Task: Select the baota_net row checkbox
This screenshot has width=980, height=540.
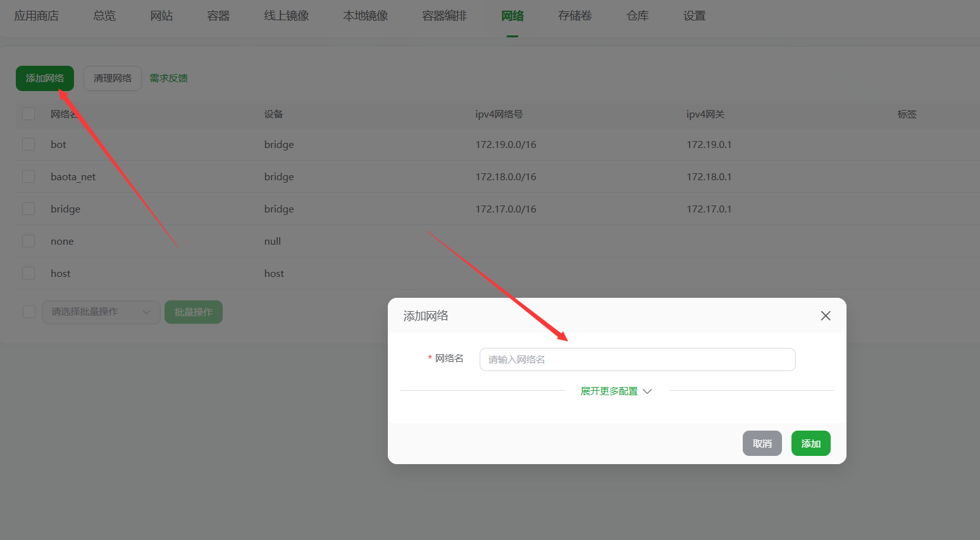Action: pos(28,176)
